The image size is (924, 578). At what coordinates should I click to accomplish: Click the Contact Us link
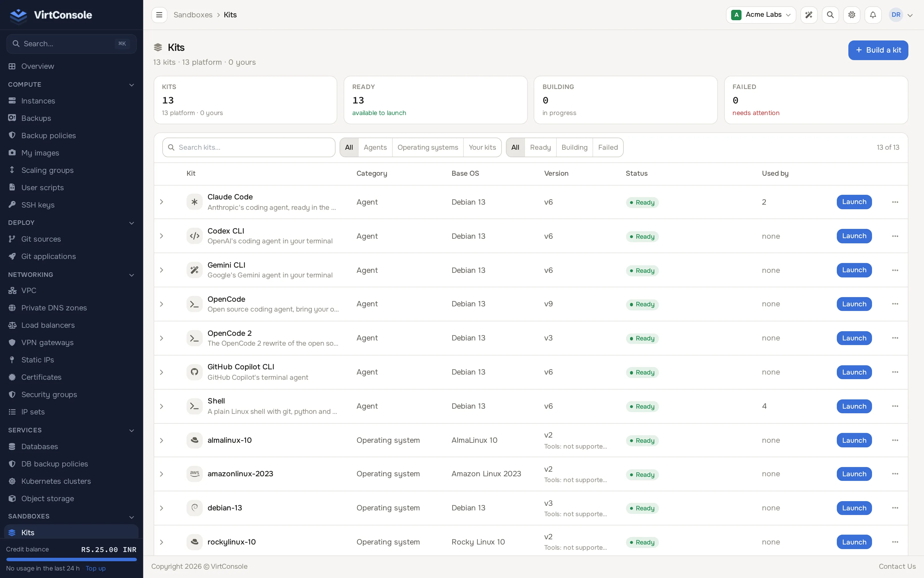pos(897,566)
